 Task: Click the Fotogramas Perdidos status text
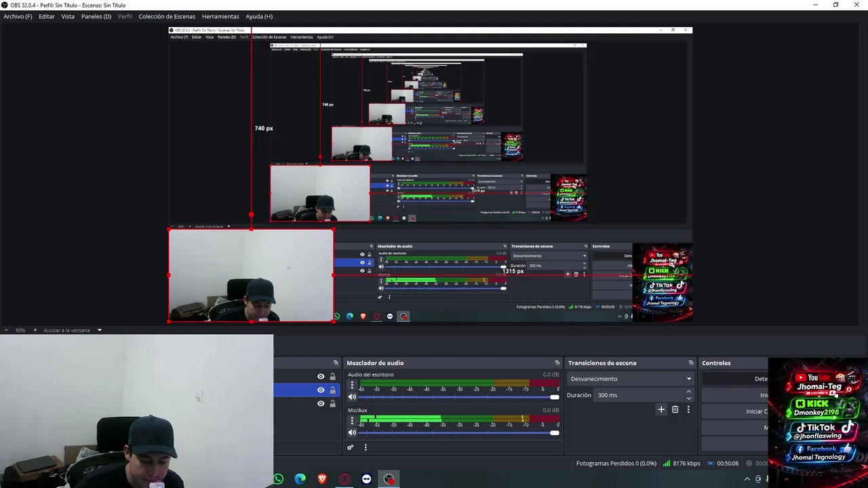[616, 464]
